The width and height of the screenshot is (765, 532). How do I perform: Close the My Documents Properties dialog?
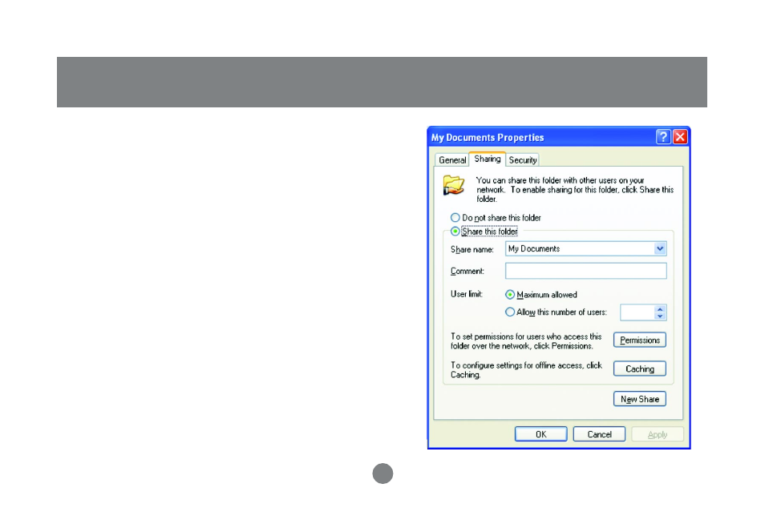(x=680, y=137)
